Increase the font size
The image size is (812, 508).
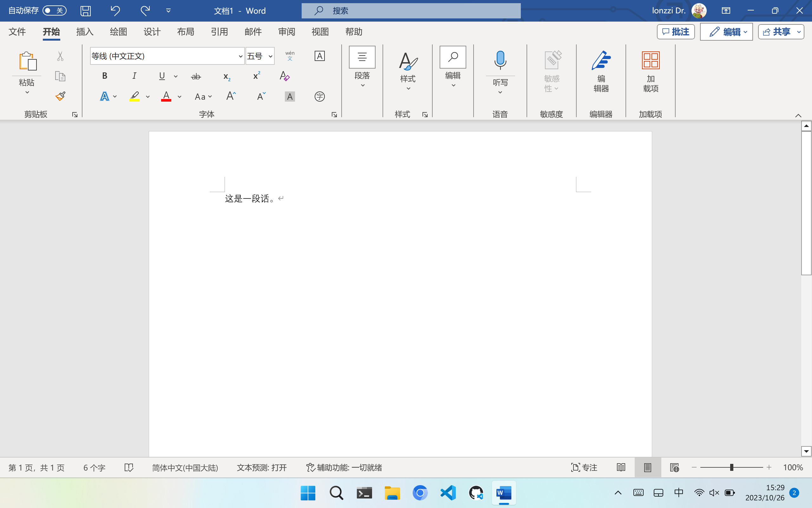231,97
